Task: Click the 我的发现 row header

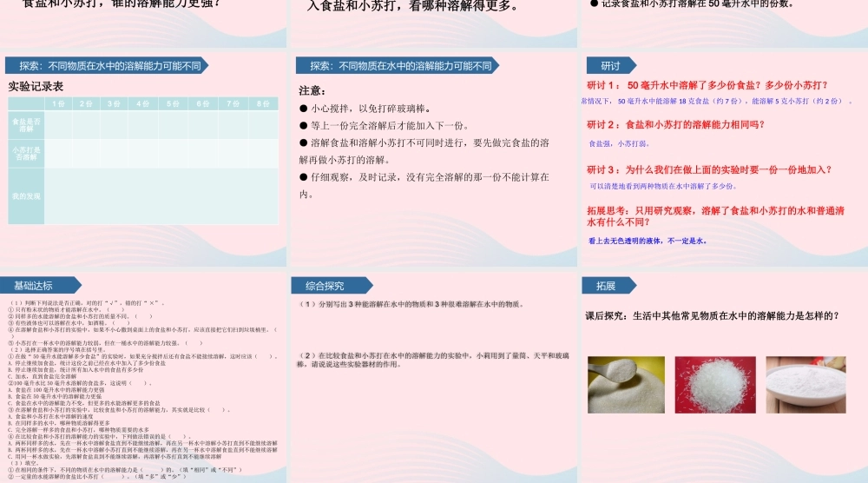Action: coord(26,196)
